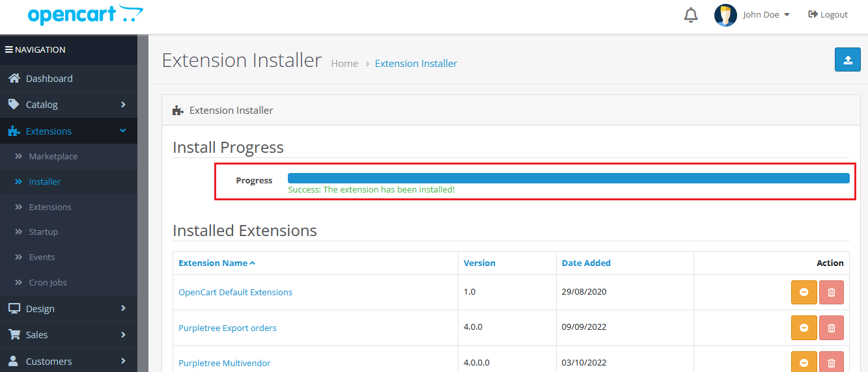
Task: Open the notifications bell
Action: point(691,15)
